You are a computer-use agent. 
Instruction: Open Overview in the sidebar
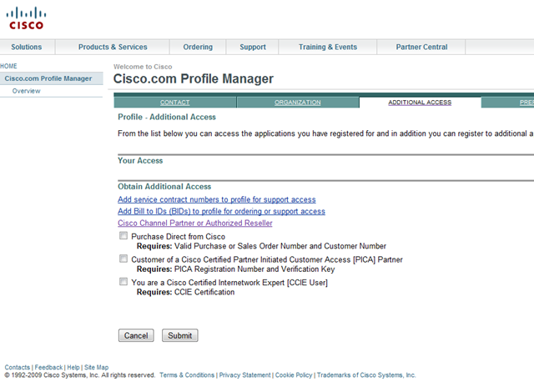coord(26,91)
